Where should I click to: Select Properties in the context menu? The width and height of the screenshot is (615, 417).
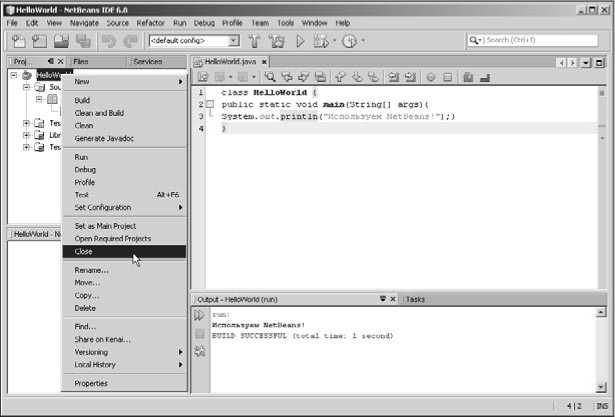coord(124,384)
